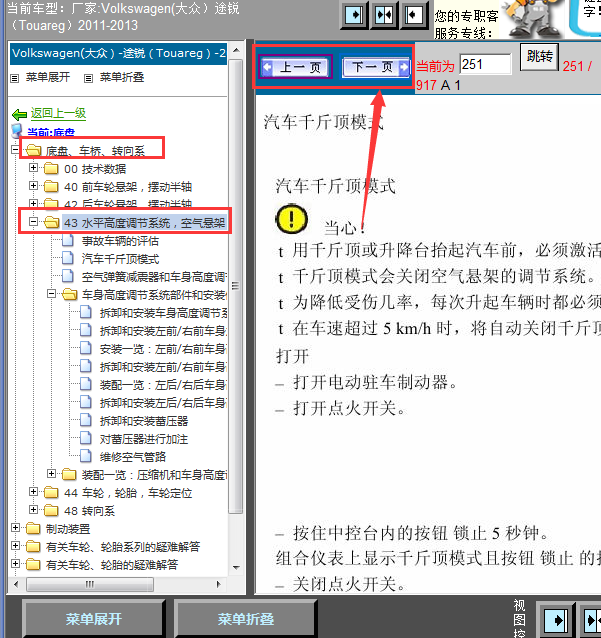The image size is (601, 638).
Task: Open the 对蓄压器进行加注 document
Action: (144, 439)
